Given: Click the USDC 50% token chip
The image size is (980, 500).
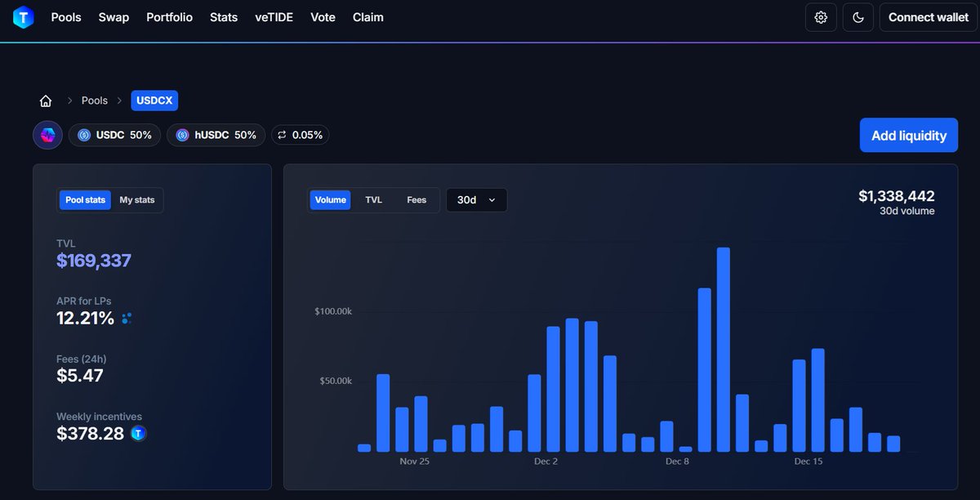Looking at the screenshot, I should (114, 135).
